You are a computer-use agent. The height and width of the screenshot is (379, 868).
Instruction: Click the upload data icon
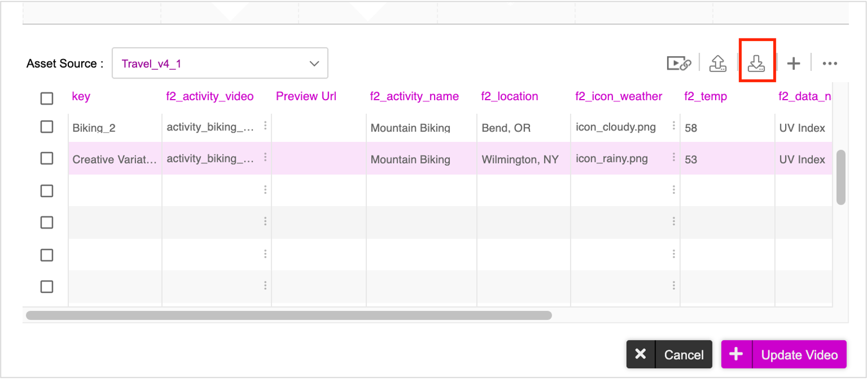click(718, 63)
